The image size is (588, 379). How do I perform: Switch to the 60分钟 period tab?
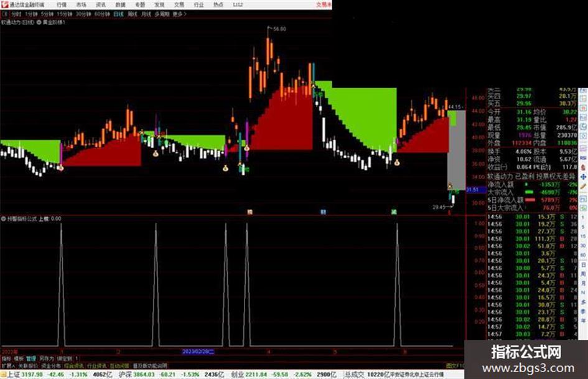102,14
